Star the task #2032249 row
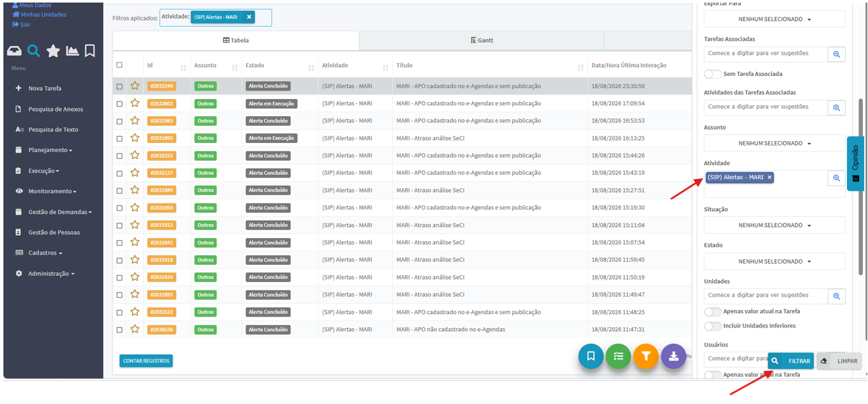This screenshot has height=404, width=868. (x=135, y=86)
